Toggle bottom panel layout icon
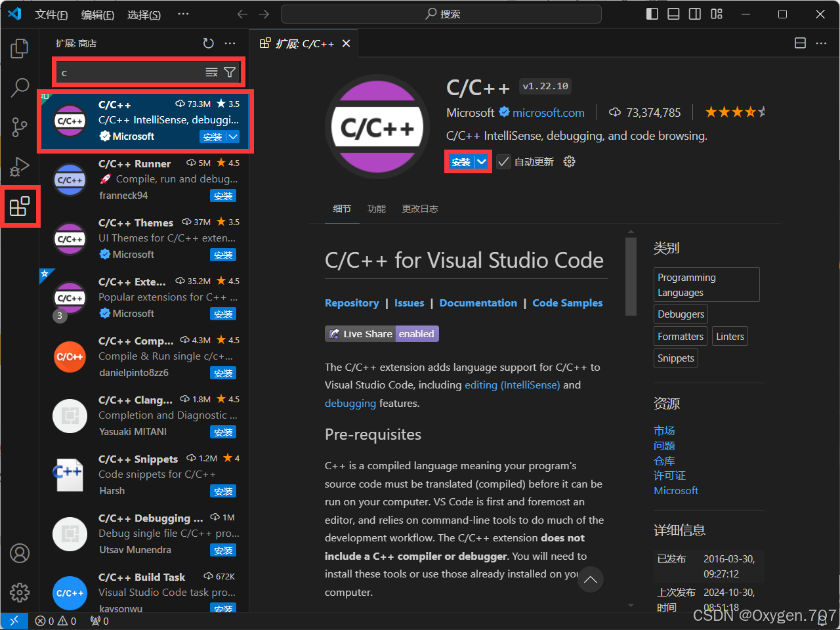840x630 pixels. click(x=673, y=14)
